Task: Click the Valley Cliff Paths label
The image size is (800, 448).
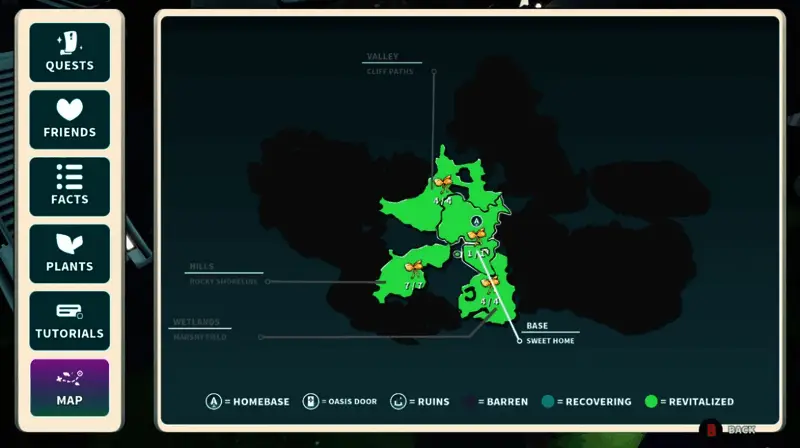Action: coord(393,72)
